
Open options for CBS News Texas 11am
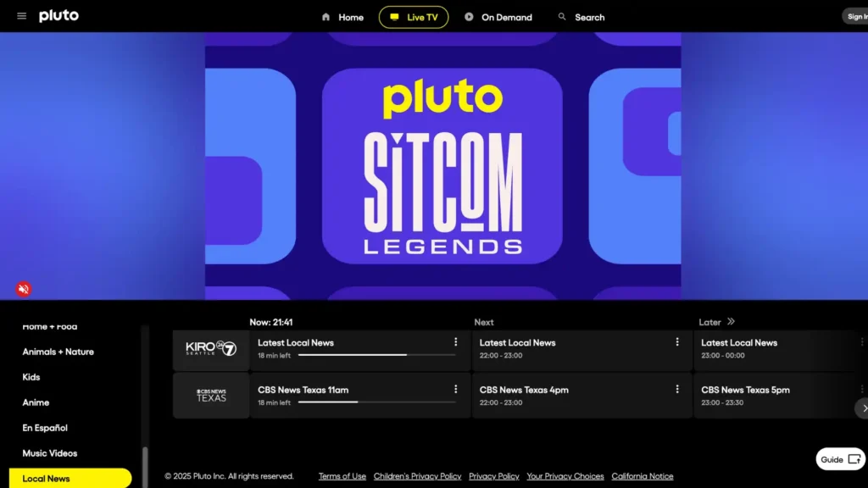pos(455,390)
